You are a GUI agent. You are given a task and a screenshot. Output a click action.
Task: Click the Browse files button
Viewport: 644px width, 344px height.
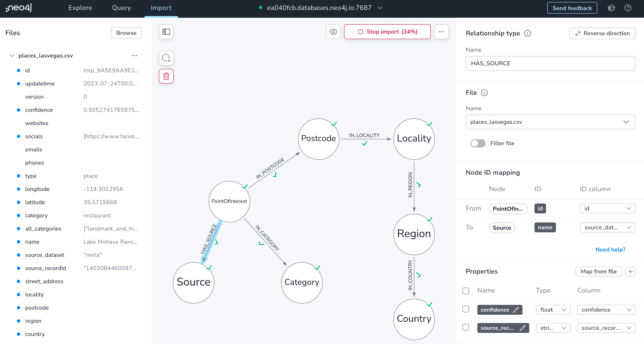[126, 33]
